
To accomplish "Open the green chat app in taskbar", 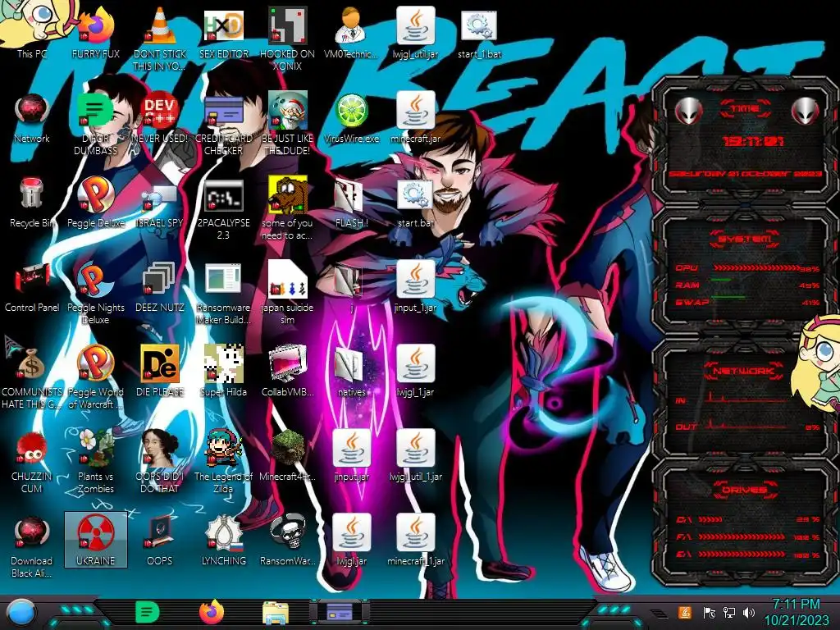I will coord(148,612).
